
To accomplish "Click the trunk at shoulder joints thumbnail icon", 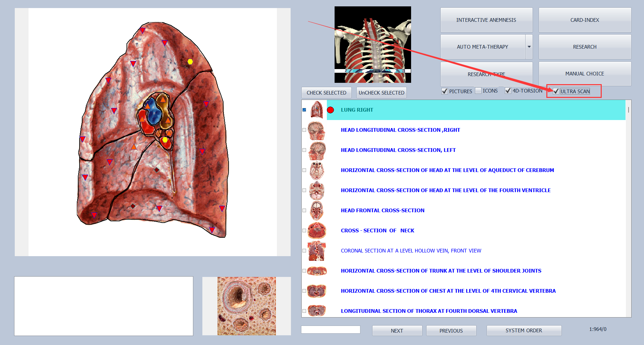I will [x=316, y=271].
